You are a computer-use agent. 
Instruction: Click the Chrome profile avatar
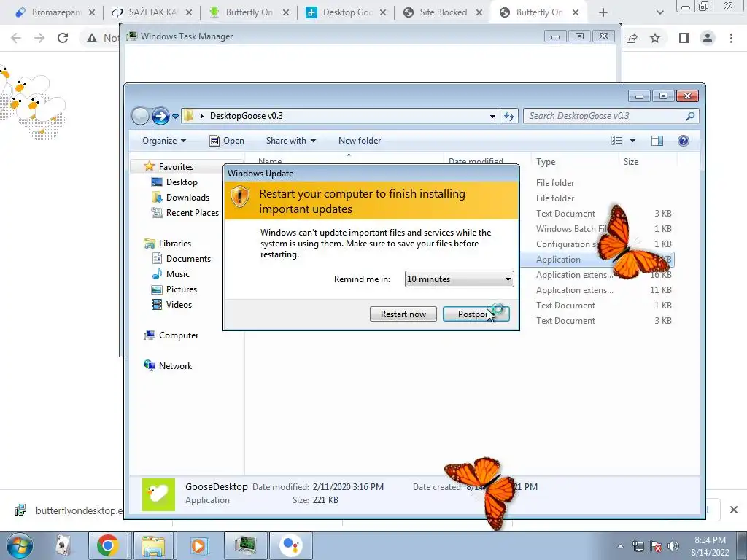tap(708, 38)
